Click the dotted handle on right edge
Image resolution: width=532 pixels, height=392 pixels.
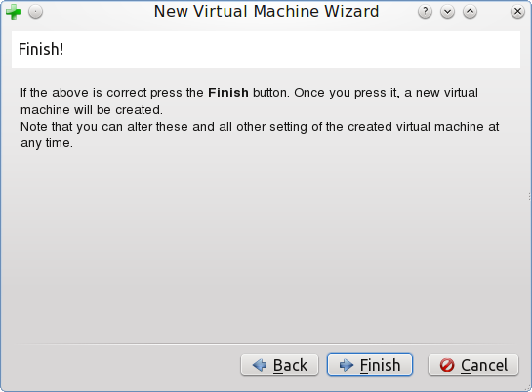[529, 197]
